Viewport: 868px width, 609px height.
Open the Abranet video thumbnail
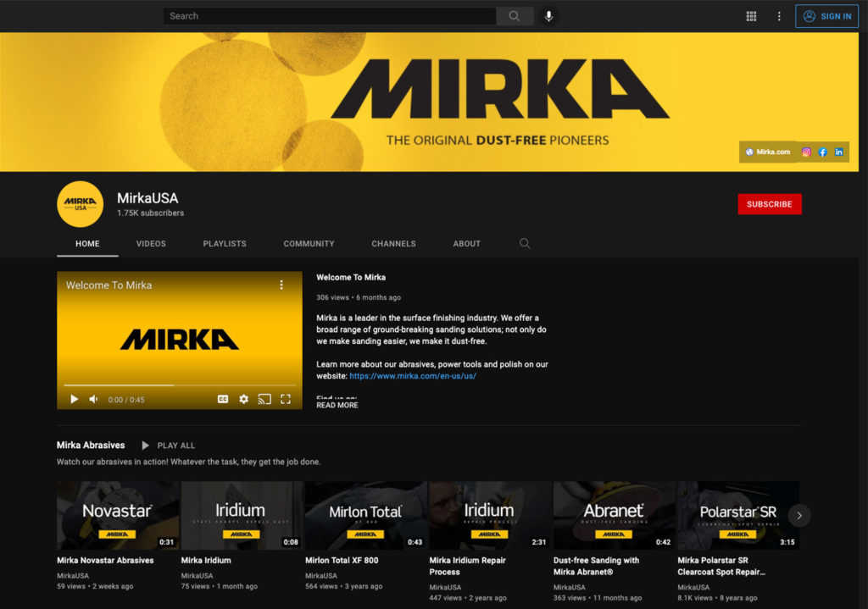pyautogui.click(x=614, y=516)
